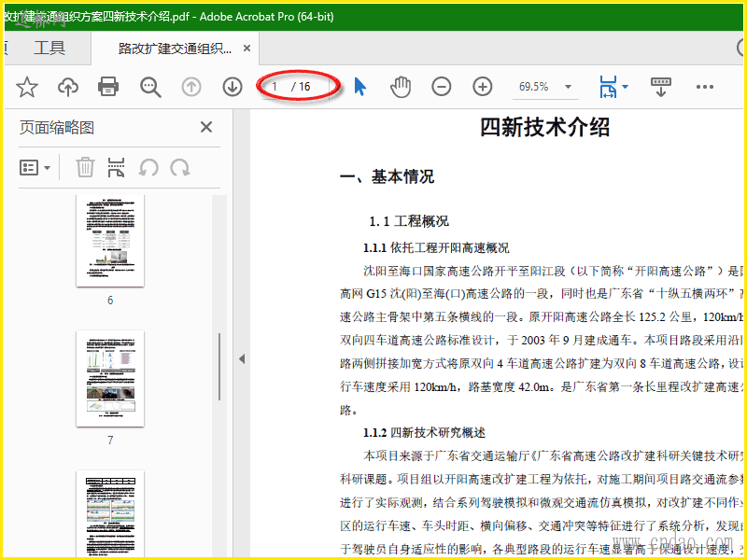Select the page 7 thumbnail

(110, 379)
